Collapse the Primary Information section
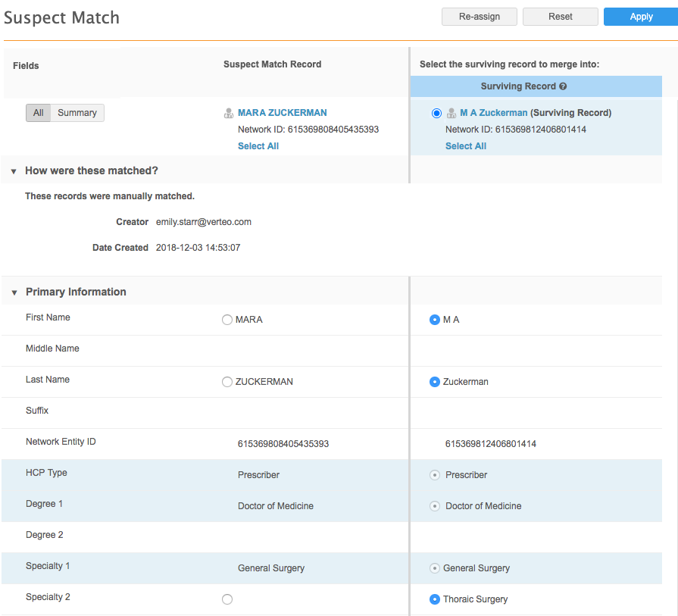 14,292
